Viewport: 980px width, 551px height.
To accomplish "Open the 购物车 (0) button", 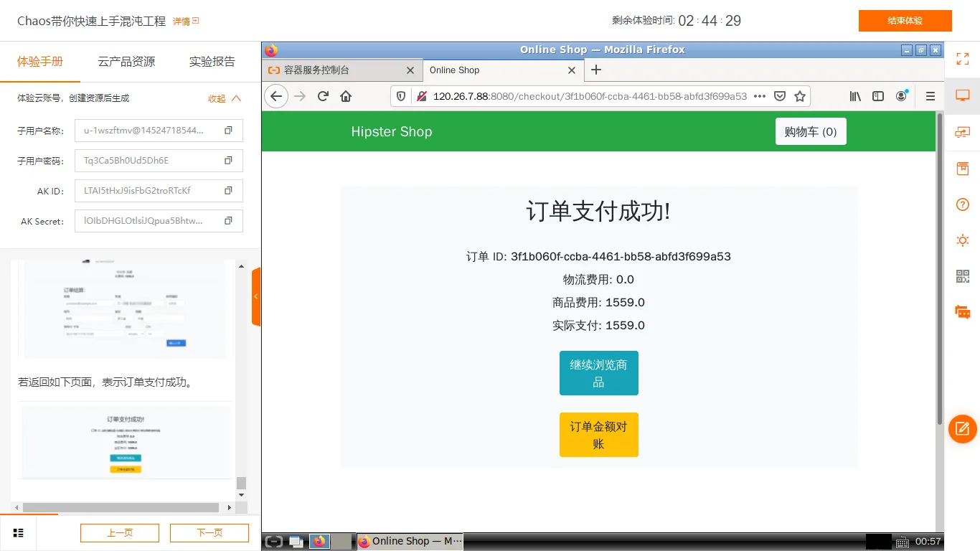I will [811, 131].
